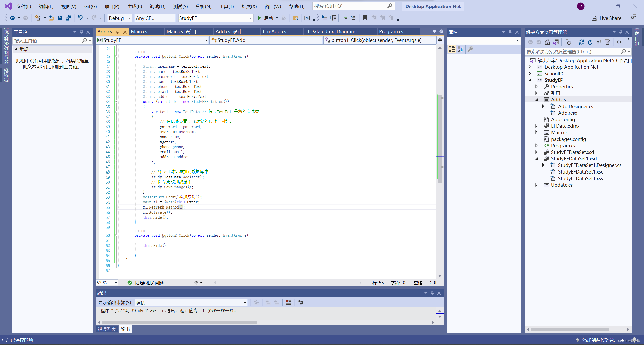
Task: Toggle alphabetical sort in Properties panel
Action: click(460, 49)
